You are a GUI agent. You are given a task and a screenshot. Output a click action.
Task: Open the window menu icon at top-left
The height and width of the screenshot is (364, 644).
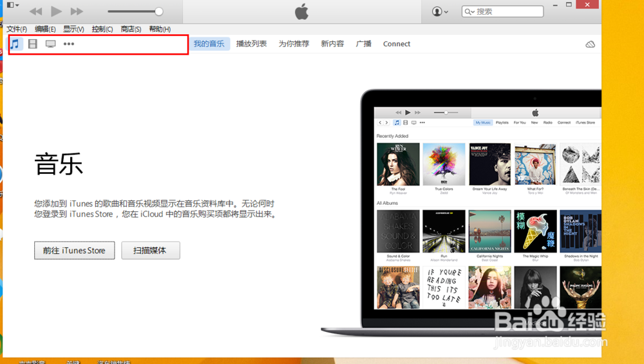[12, 5]
